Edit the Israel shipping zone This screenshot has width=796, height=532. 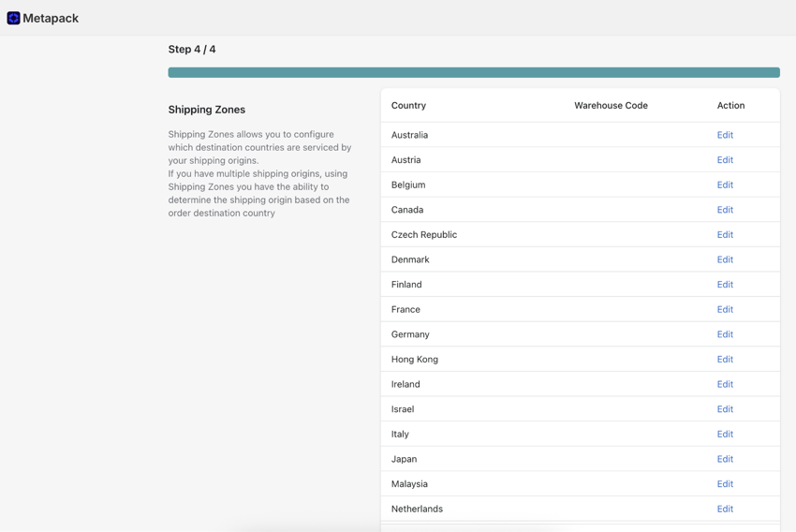pyautogui.click(x=725, y=408)
